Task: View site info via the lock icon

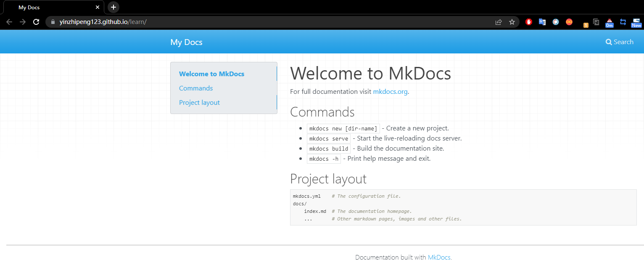Action: pyautogui.click(x=53, y=22)
